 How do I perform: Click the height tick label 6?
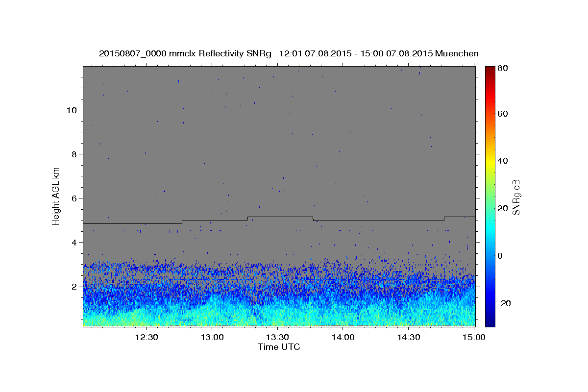click(x=73, y=198)
